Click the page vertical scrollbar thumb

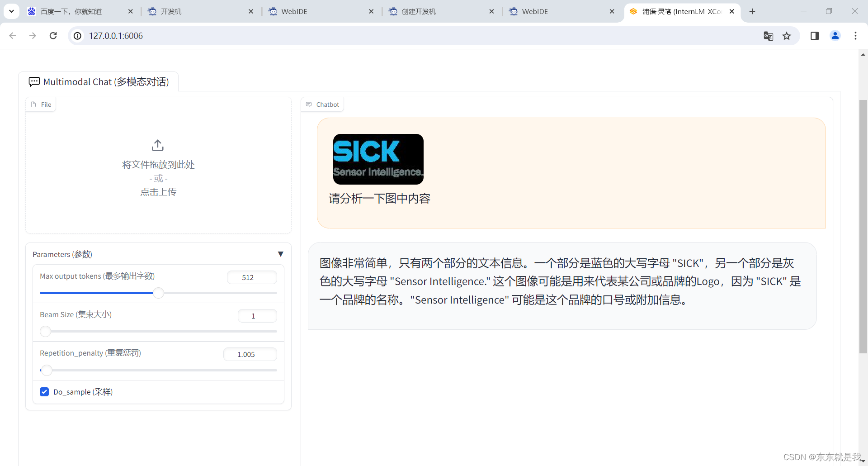click(863, 226)
